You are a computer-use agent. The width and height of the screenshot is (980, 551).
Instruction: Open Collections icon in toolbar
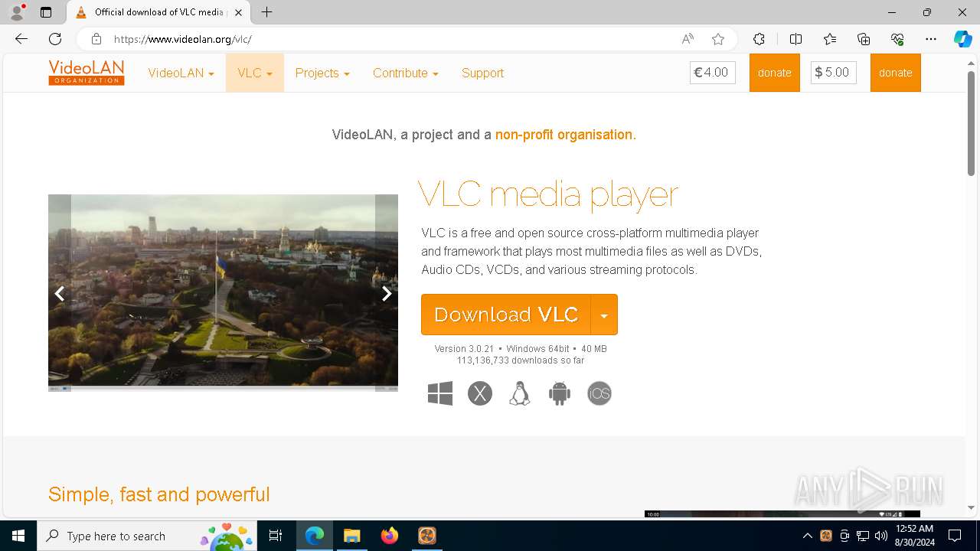coord(864,39)
